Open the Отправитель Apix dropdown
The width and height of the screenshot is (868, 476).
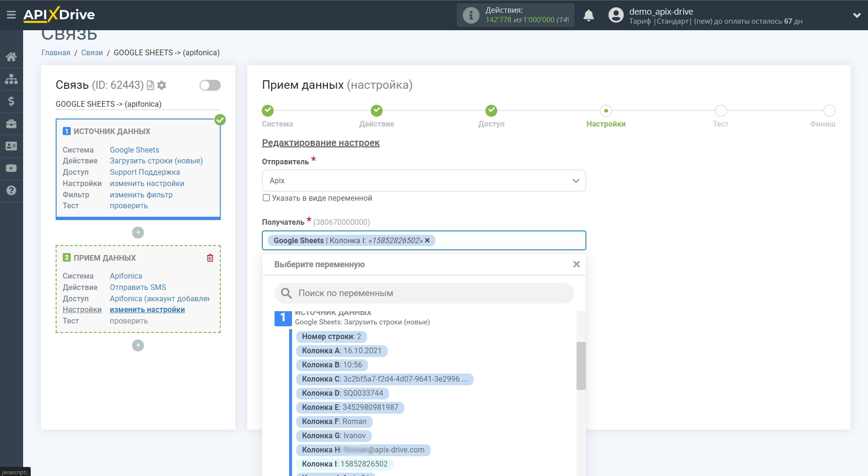point(424,180)
